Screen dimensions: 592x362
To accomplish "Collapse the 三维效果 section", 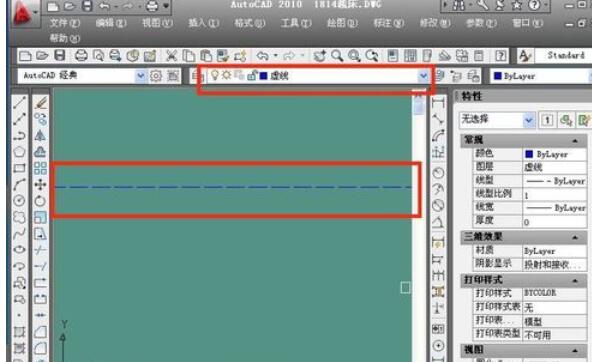I will (x=575, y=237).
